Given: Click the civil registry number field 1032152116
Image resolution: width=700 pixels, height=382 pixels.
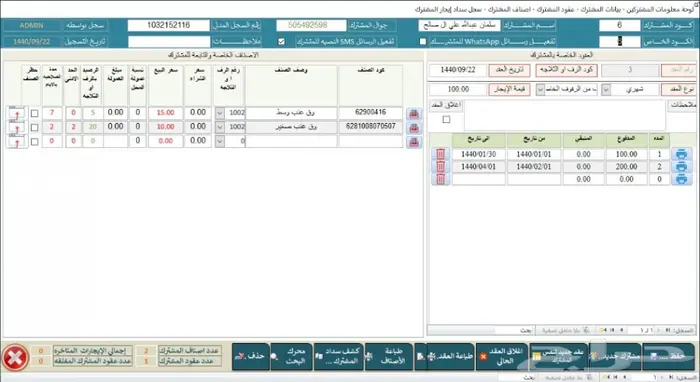Looking at the screenshot, I should pos(168,25).
